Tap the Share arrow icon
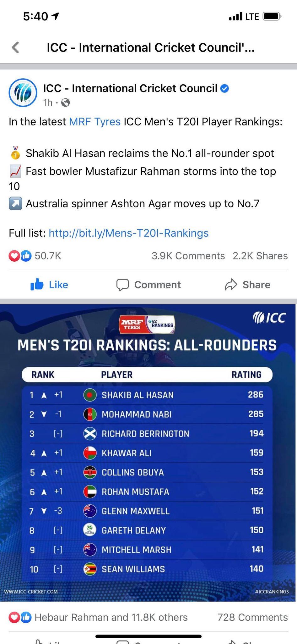This screenshot has height=644, width=297. tap(231, 285)
